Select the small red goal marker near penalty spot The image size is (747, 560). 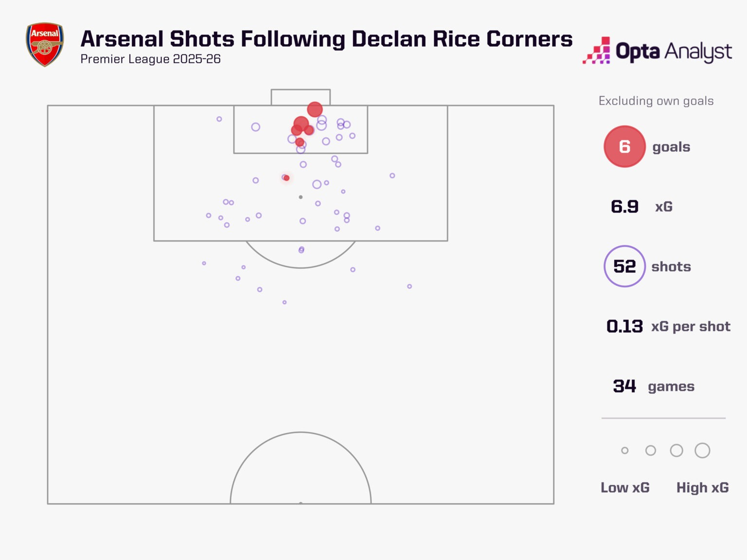[286, 178]
